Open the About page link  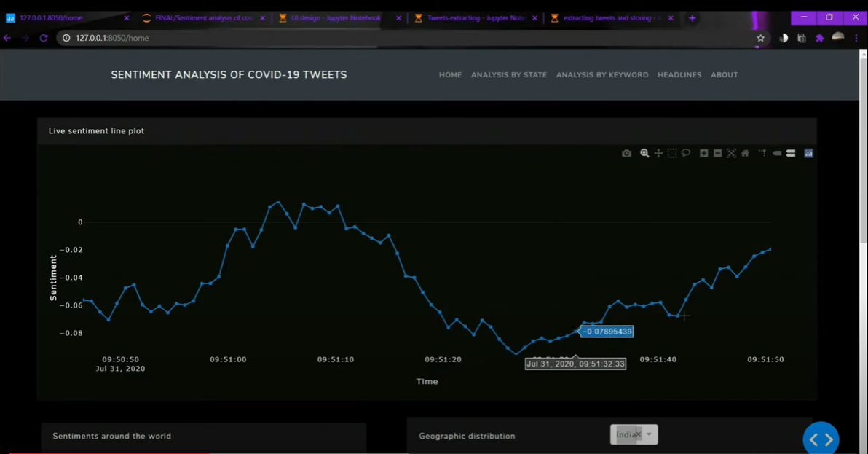pos(724,75)
